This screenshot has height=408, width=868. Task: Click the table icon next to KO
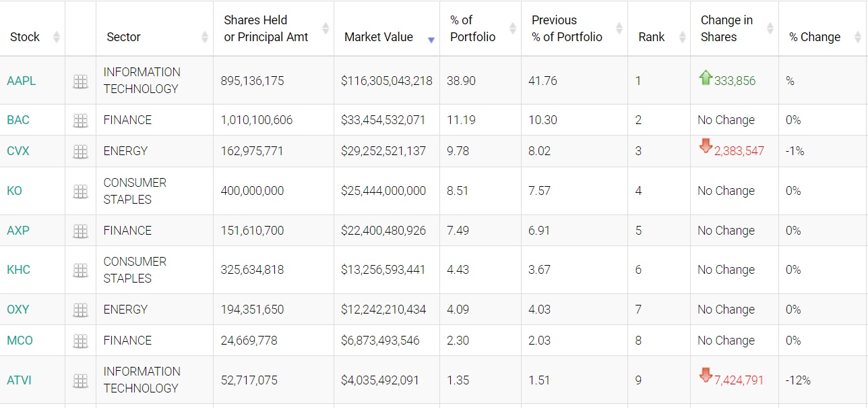(x=80, y=192)
